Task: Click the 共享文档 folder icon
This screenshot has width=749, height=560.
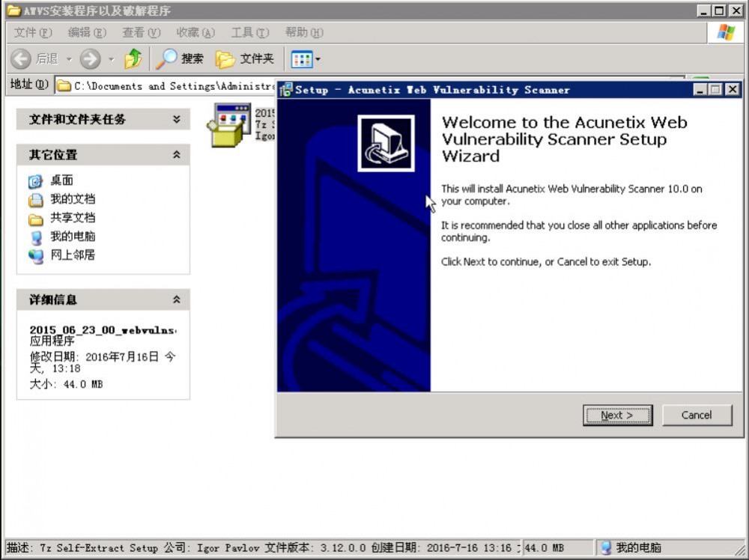Action: 36,219
